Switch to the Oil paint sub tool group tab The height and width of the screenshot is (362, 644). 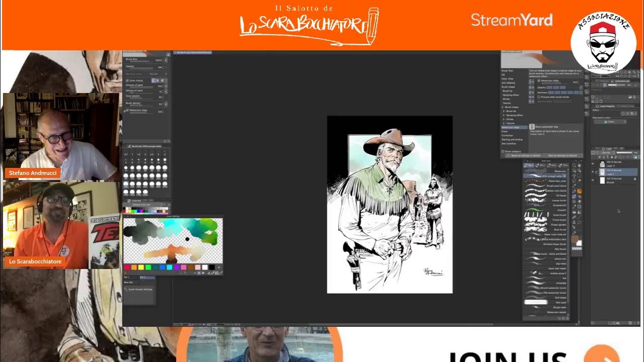pos(540,165)
